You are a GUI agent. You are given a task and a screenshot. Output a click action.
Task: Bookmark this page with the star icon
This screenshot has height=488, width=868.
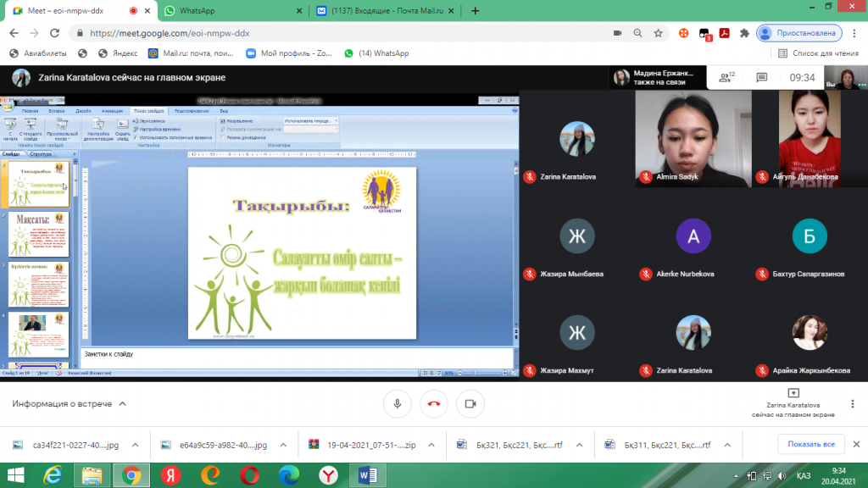658,33
